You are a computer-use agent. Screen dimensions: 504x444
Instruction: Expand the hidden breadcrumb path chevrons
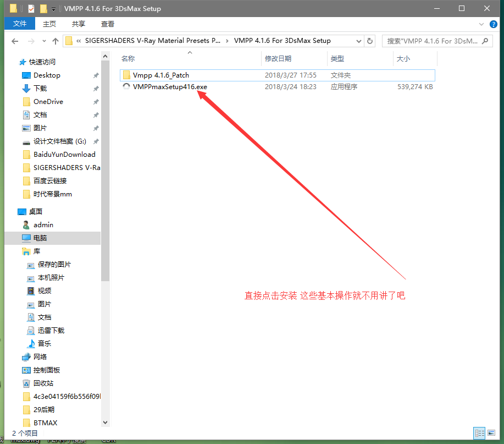79,41
